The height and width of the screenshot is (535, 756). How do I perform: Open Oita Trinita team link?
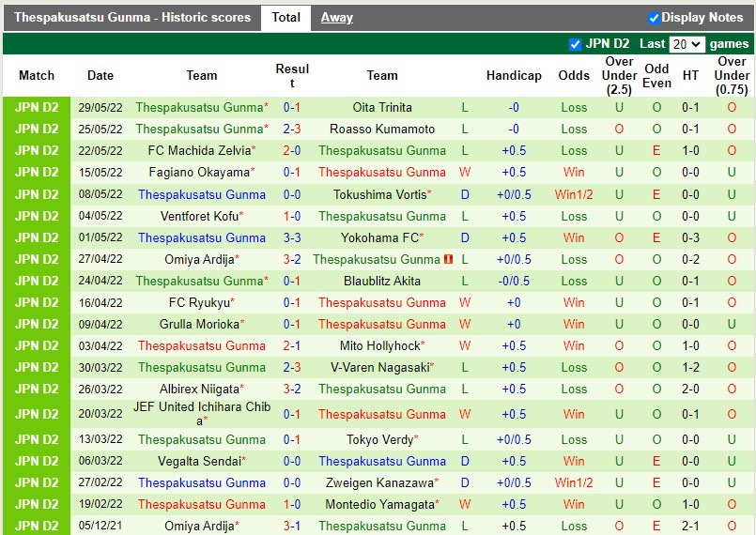(382, 108)
